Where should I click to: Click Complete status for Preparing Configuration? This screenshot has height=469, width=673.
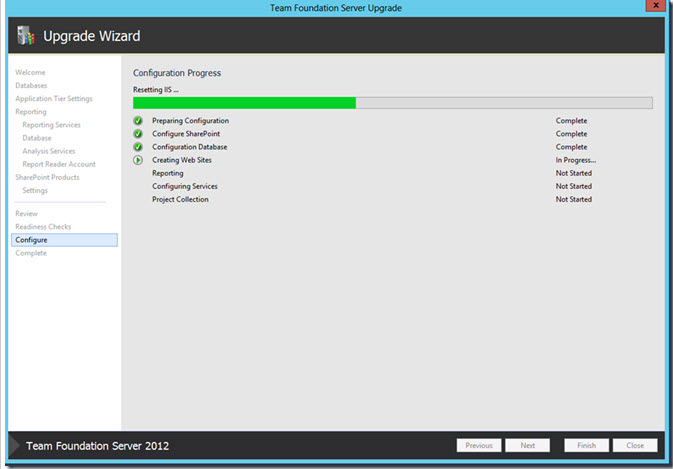pos(571,121)
